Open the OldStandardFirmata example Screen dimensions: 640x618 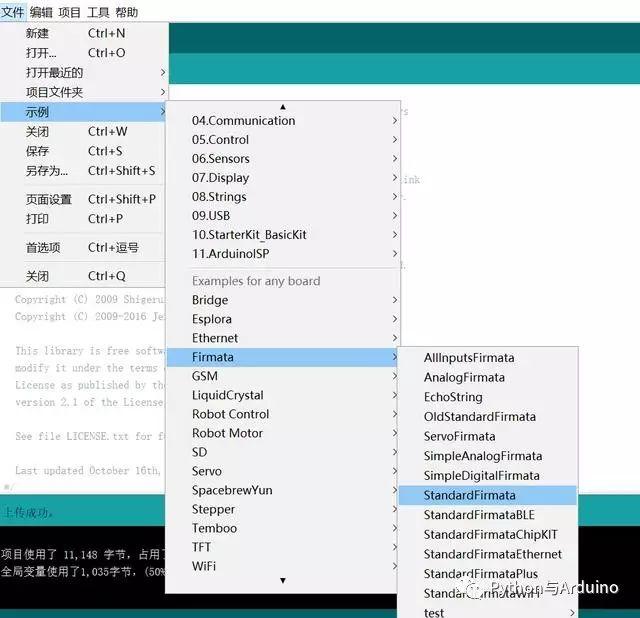(x=487, y=417)
